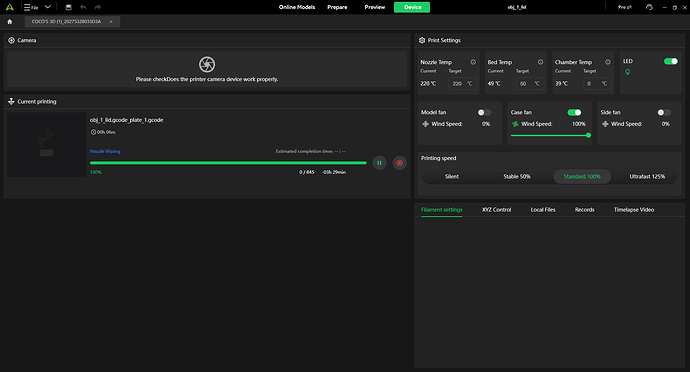Image resolution: width=690 pixels, height=372 pixels.
Task: Expand the dropdown arrow beside File
Action: (x=48, y=7)
